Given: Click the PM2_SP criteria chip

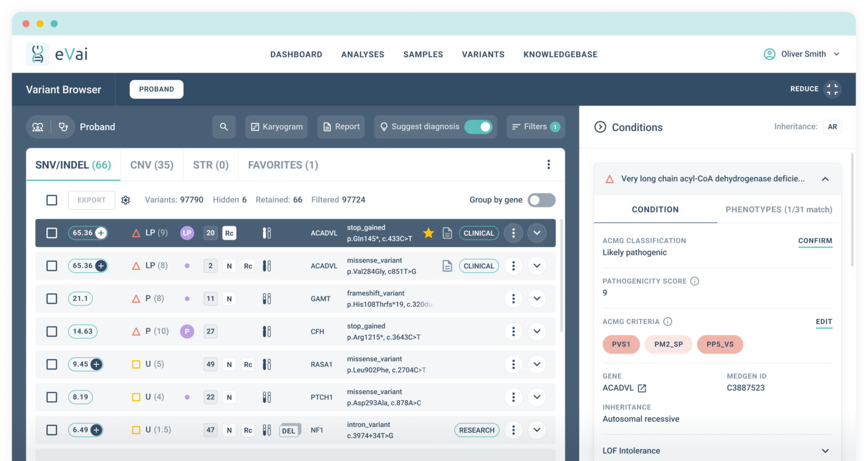Looking at the screenshot, I should (x=668, y=344).
